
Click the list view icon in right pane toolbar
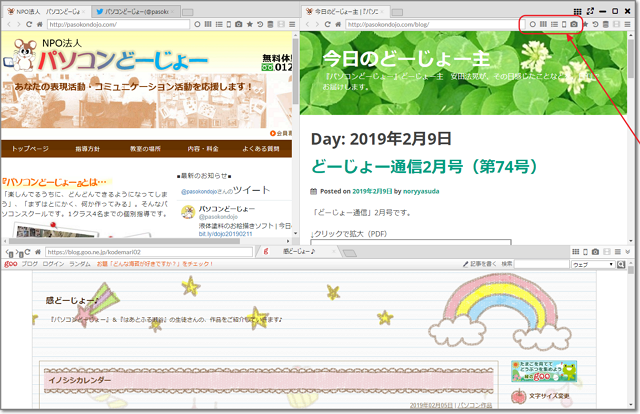[553, 23]
